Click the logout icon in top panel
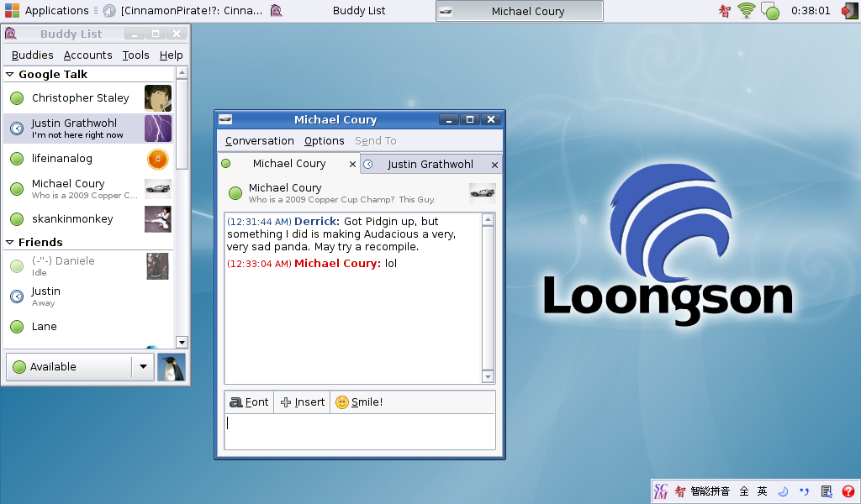 [x=849, y=11]
